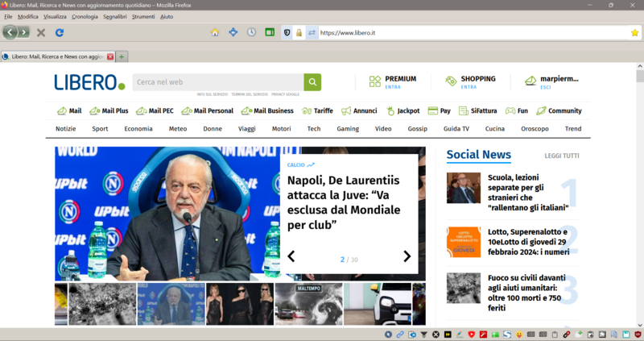Image resolution: width=644 pixels, height=341 pixels.
Task: Click the black circle X status bar icon
Action: pos(436,335)
